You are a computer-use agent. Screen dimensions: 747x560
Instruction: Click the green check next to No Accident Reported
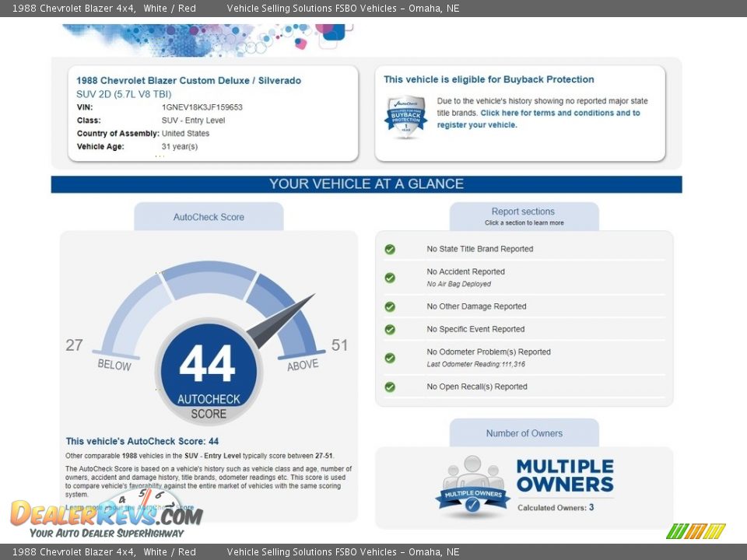[x=390, y=278]
